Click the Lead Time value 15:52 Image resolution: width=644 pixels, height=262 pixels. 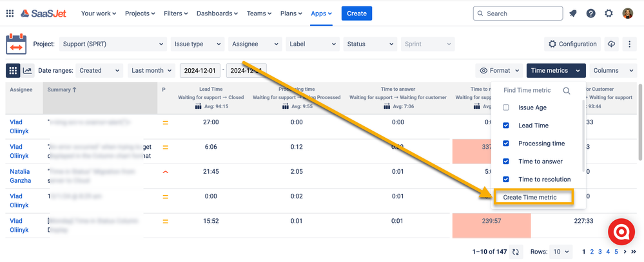click(x=211, y=221)
